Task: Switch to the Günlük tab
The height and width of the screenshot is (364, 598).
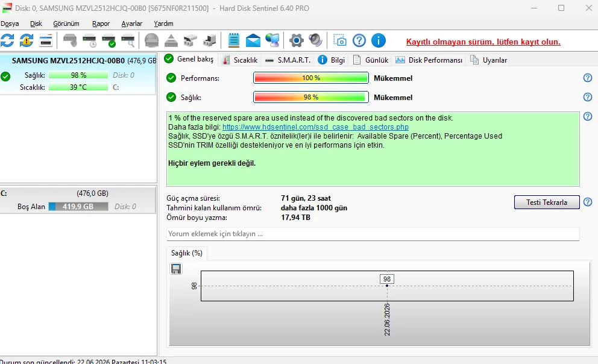Action: (x=371, y=60)
